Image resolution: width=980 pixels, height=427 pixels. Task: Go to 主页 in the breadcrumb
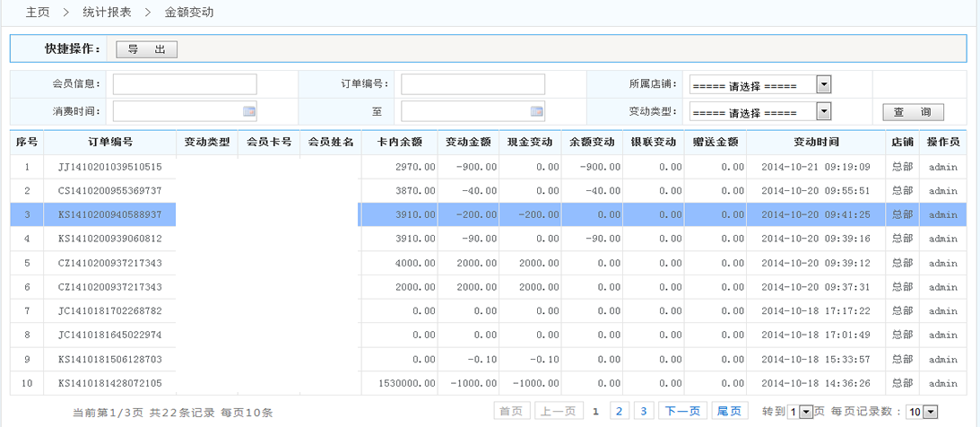[38, 13]
